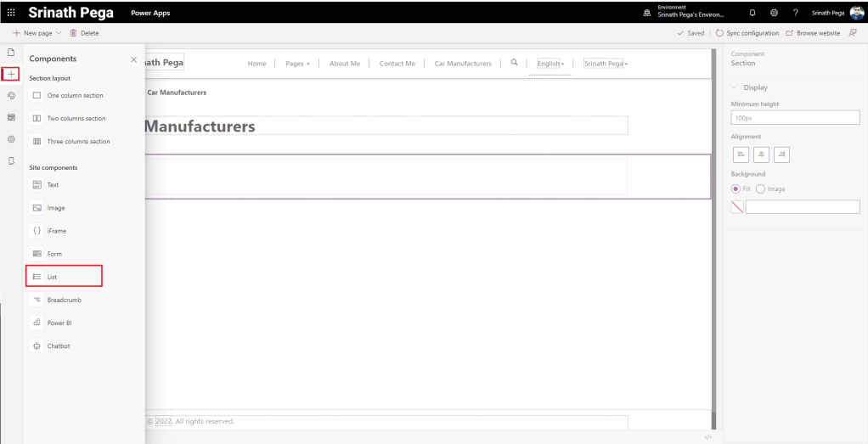Open the English language dropdown
Screen dimensions: 868x444
pyautogui.click(x=550, y=64)
